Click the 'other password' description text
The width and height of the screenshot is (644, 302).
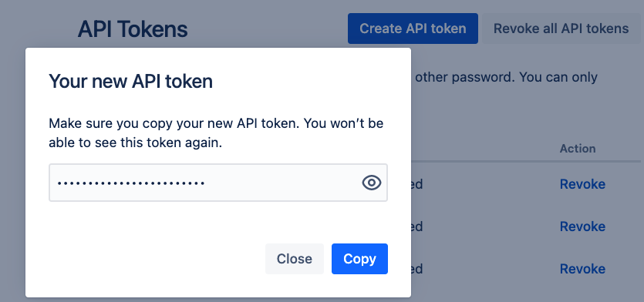coord(463,77)
